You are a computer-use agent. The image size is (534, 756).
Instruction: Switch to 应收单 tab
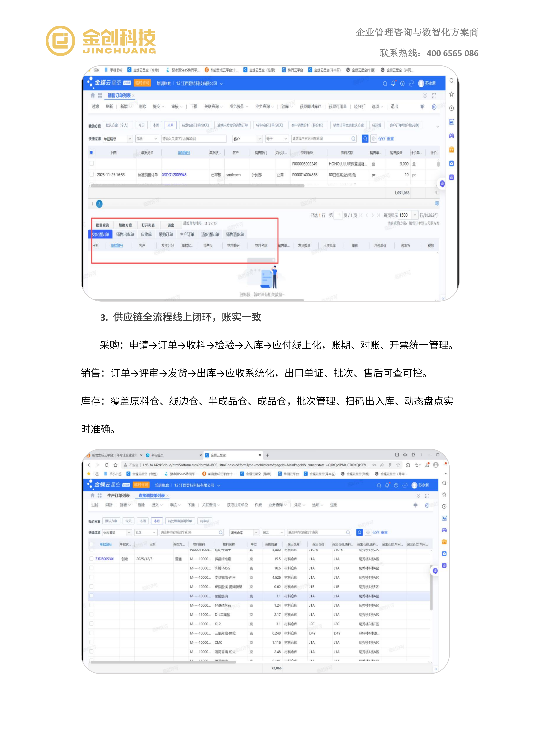click(x=146, y=234)
